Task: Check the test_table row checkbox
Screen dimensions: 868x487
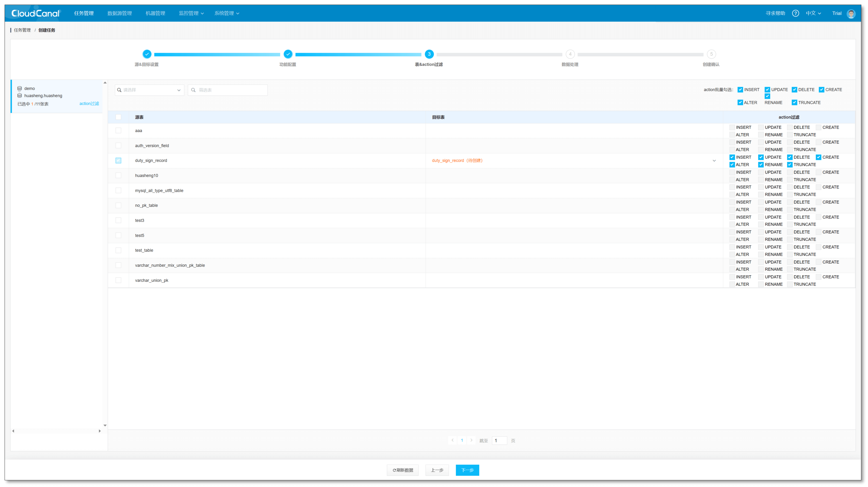Action: tap(118, 250)
